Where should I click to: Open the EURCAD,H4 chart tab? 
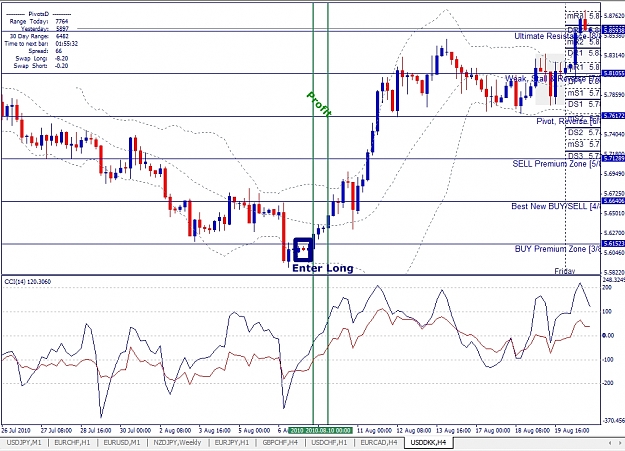pyautogui.click(x=379, y=443)
